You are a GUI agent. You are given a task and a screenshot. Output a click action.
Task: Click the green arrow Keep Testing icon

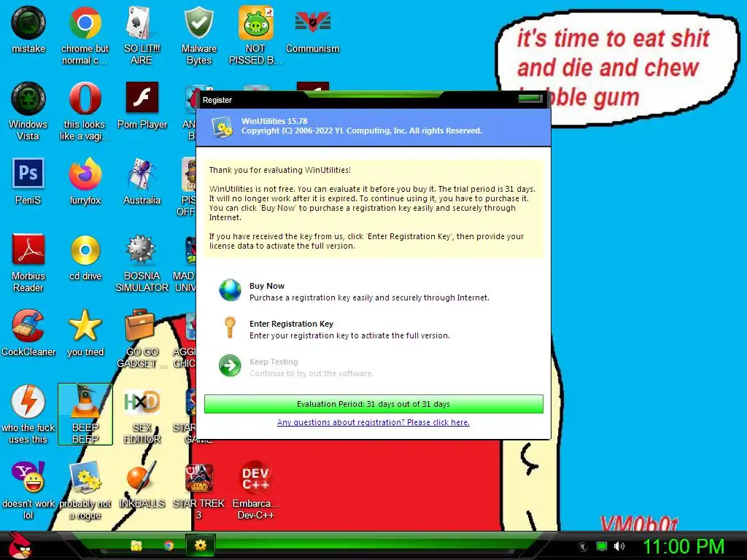[x=230, y=366]
